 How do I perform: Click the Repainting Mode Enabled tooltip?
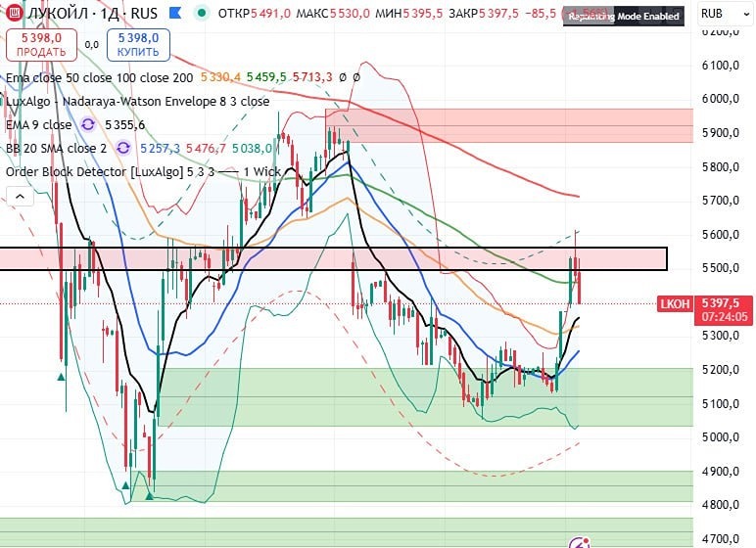click(x=624, y=17)
